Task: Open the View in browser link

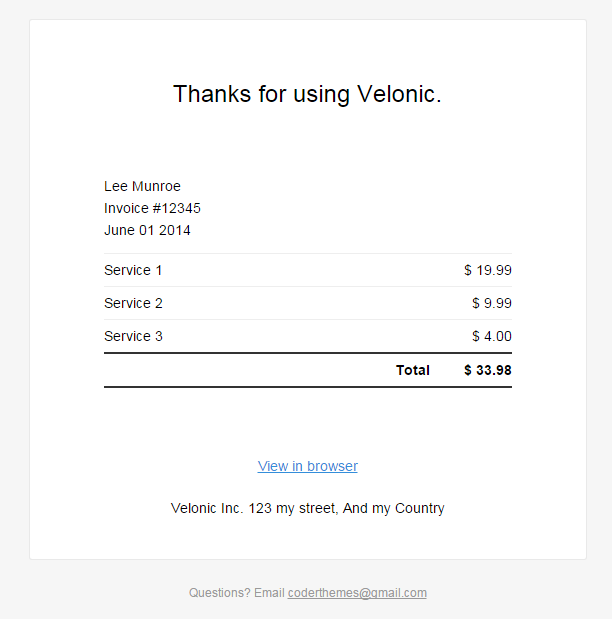Action: click(x=307, y=466)
